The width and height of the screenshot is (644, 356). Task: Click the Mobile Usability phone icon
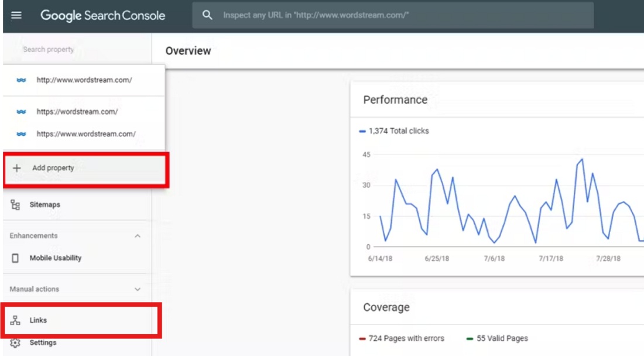(15, 258)
